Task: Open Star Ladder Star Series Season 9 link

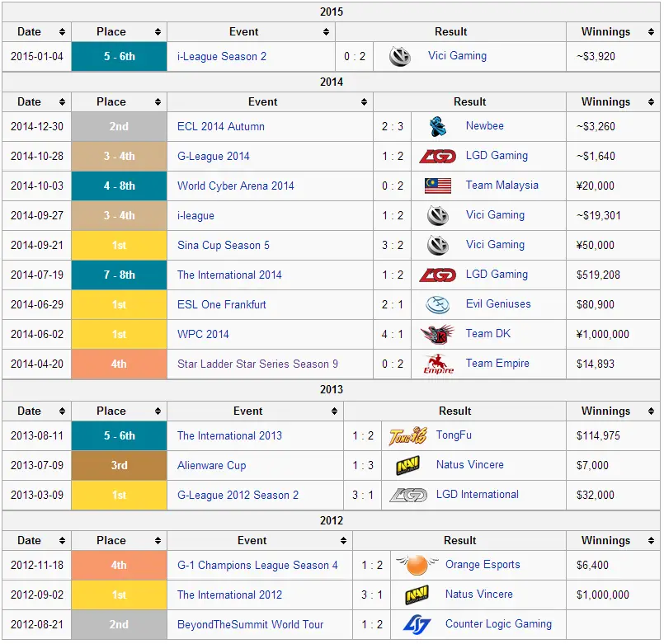Action: pyautogui.click(x=257, y=364)
